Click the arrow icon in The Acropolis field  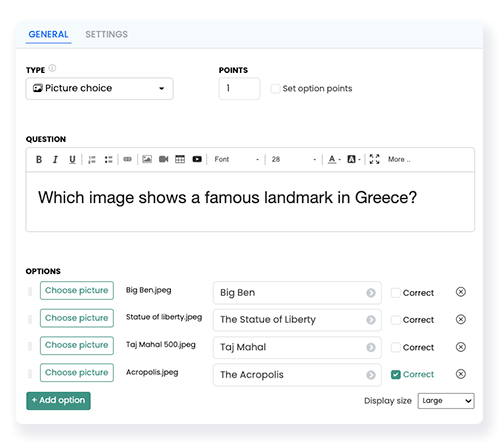(371, 375)
